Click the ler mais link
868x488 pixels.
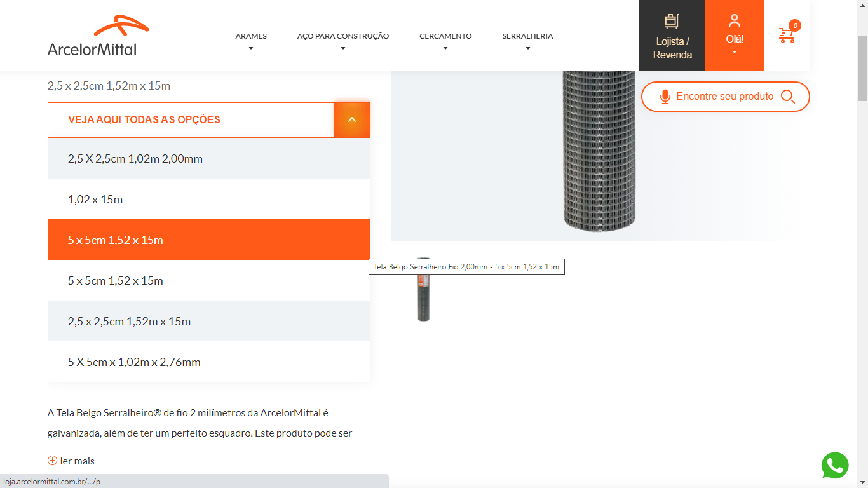(x=71, y=461)
